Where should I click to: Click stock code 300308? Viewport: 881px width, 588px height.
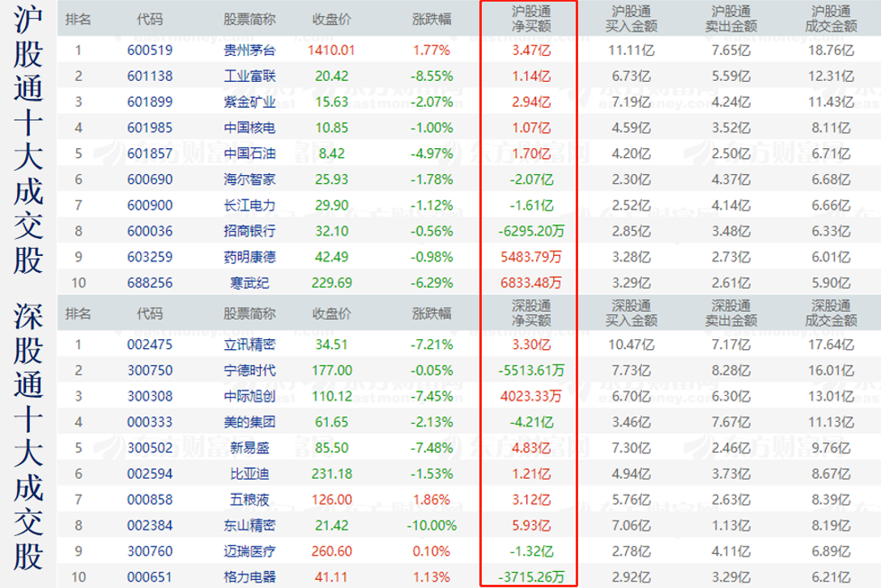[150, 396]
